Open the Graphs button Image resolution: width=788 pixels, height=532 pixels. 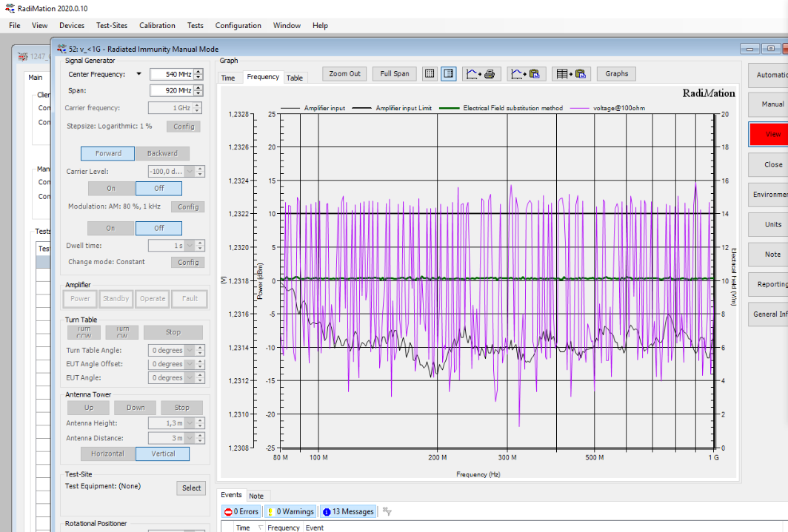(617, 74)
